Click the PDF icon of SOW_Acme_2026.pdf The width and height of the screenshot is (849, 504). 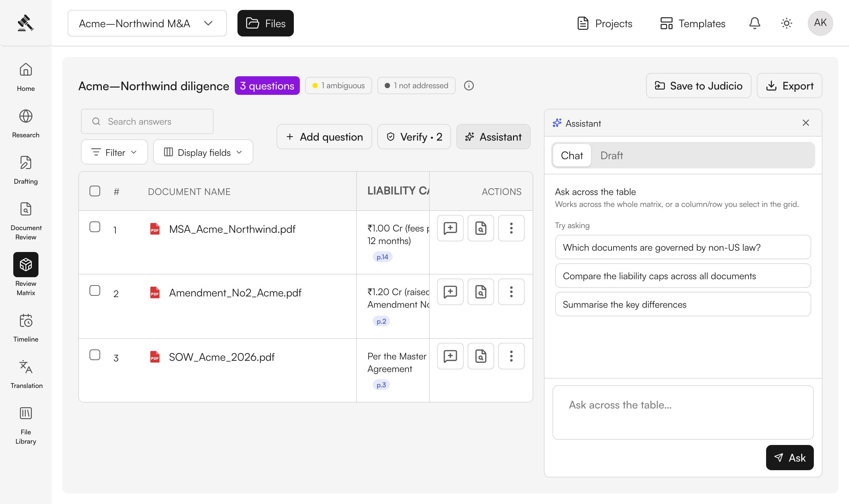155,356
